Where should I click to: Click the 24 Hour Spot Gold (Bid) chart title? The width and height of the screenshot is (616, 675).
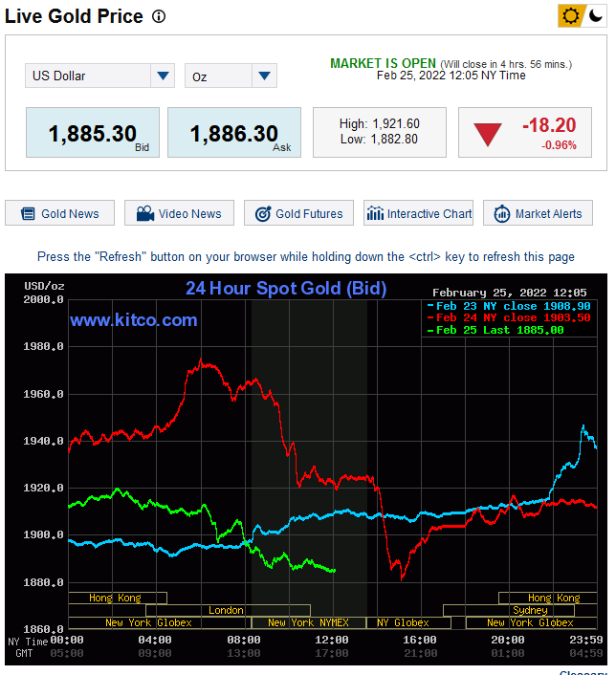coord(286,288)
